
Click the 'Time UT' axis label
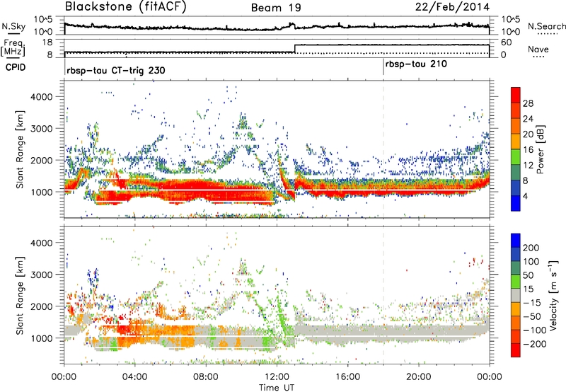277,388
